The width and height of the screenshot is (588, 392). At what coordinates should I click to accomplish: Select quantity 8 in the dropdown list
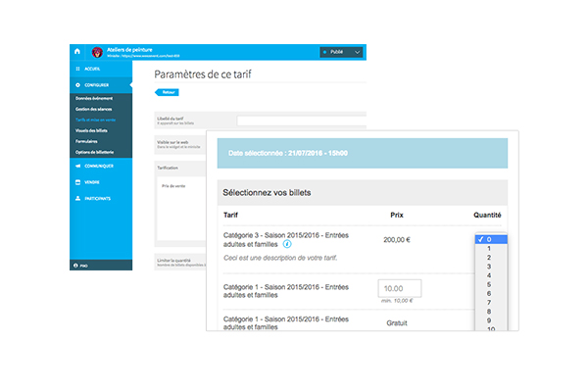click(491, 312)
